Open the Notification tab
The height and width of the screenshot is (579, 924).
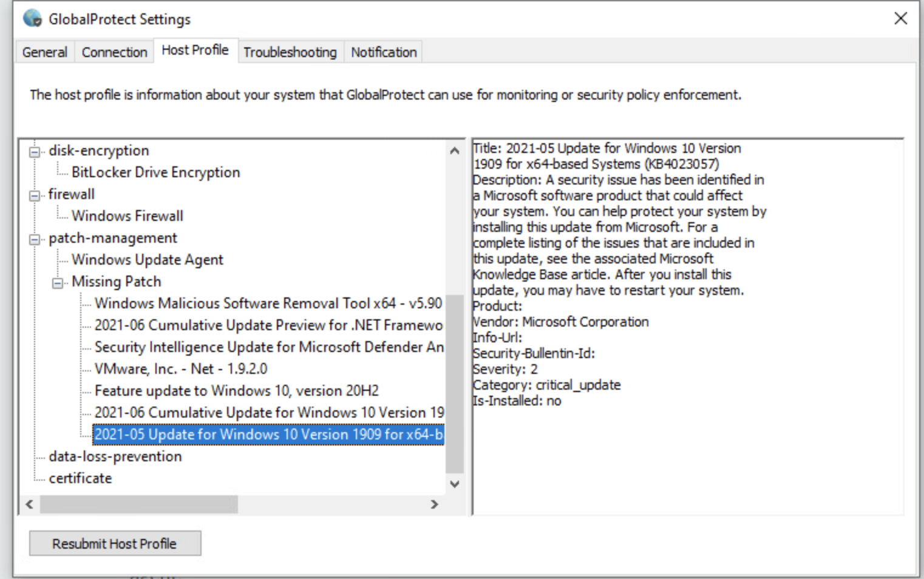382,52
